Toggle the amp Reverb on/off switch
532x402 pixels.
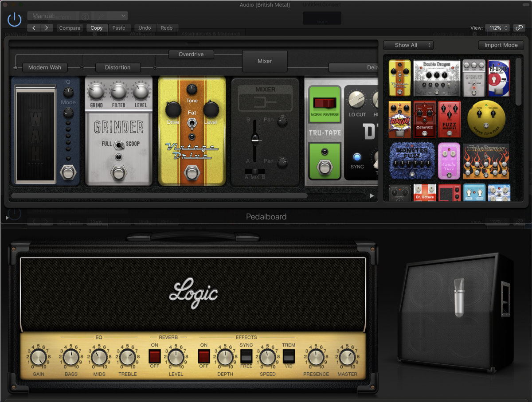(154, 355)
